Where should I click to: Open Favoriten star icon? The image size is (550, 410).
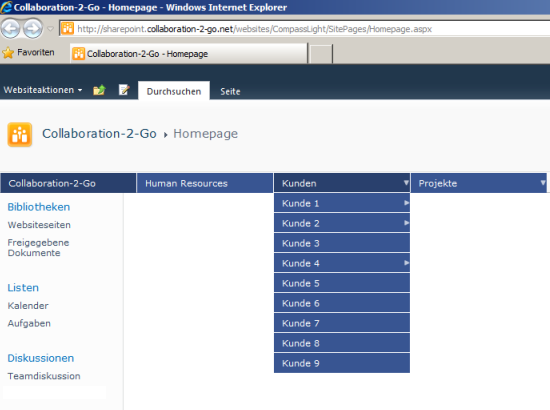[8, 53]
